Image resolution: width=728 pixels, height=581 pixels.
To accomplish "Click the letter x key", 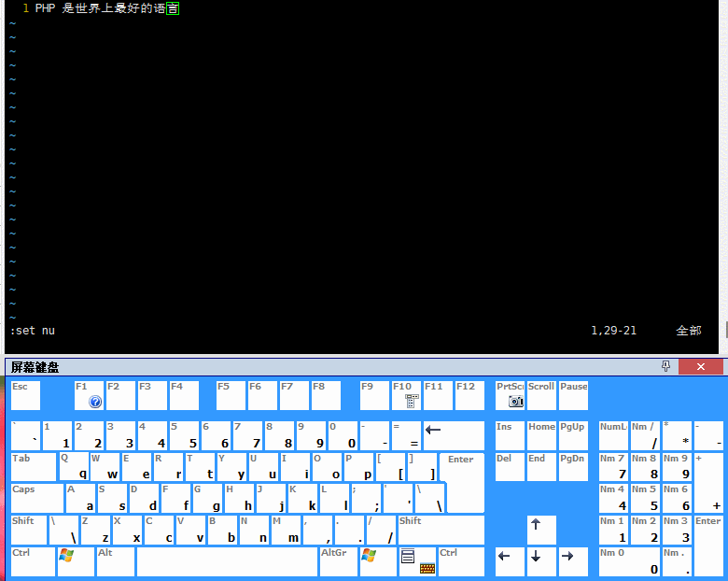I will pyautogui.click(x=127, y=530).
